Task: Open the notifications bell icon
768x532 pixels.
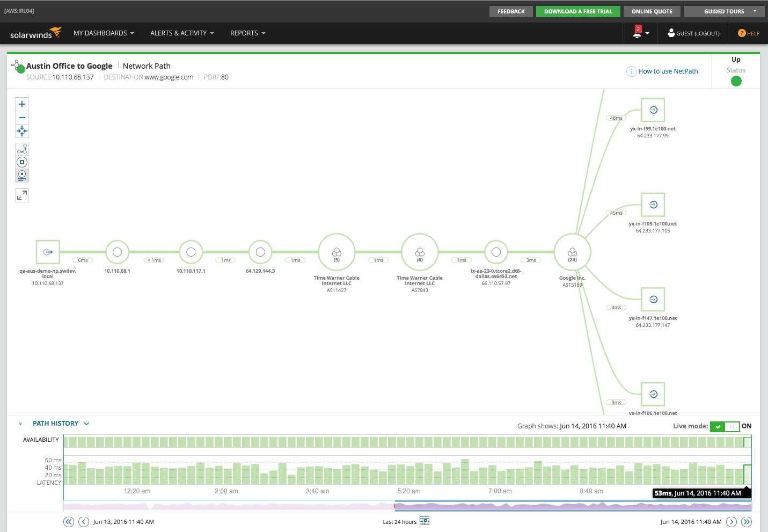Action: coord(638,33)
